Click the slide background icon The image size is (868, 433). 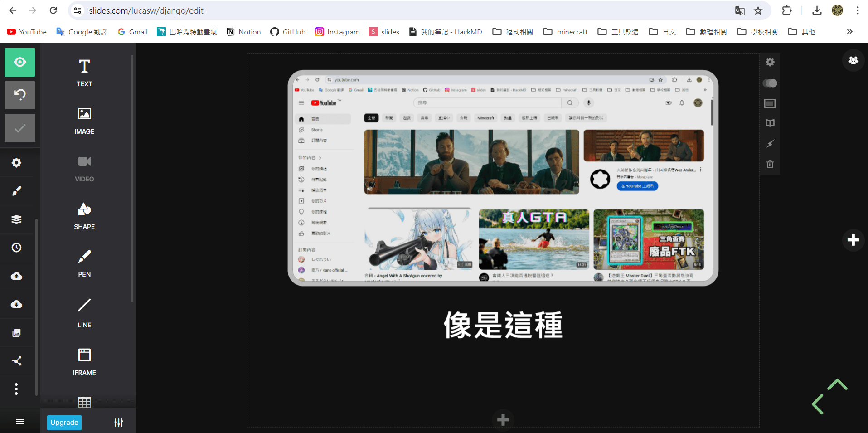[770, 104]
